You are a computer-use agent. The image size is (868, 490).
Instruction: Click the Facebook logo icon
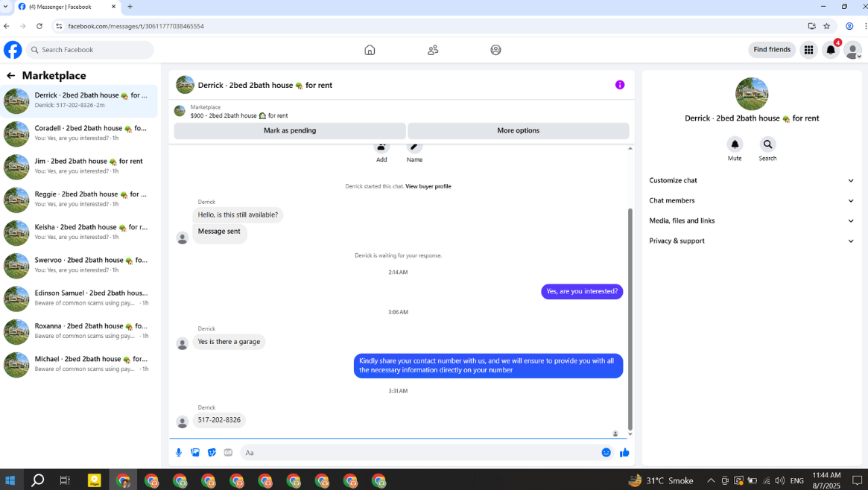point(13,50)
